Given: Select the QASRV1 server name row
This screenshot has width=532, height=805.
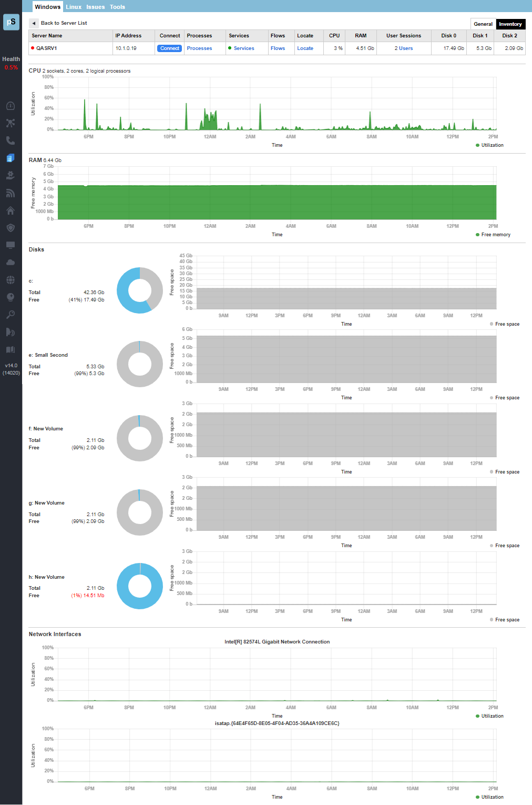Looking at the screenshot, I should pyautogui.click(x=48, y=48).
